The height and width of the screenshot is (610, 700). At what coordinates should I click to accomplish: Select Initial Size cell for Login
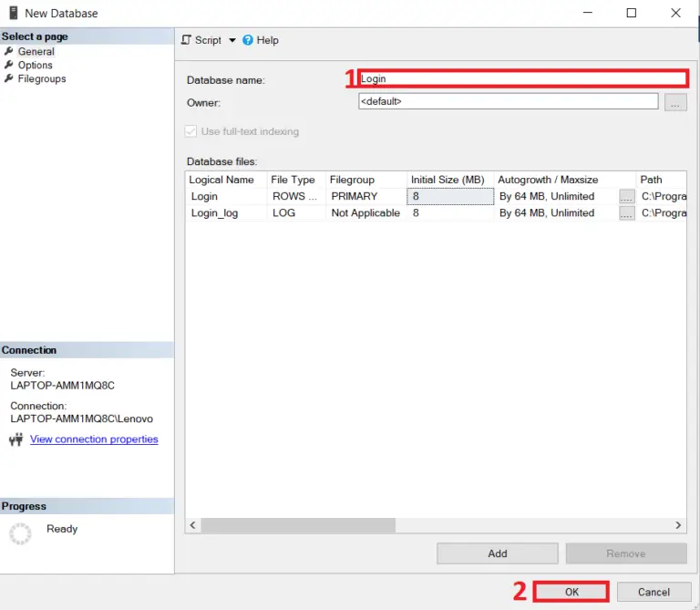click(x=449, y=196)
